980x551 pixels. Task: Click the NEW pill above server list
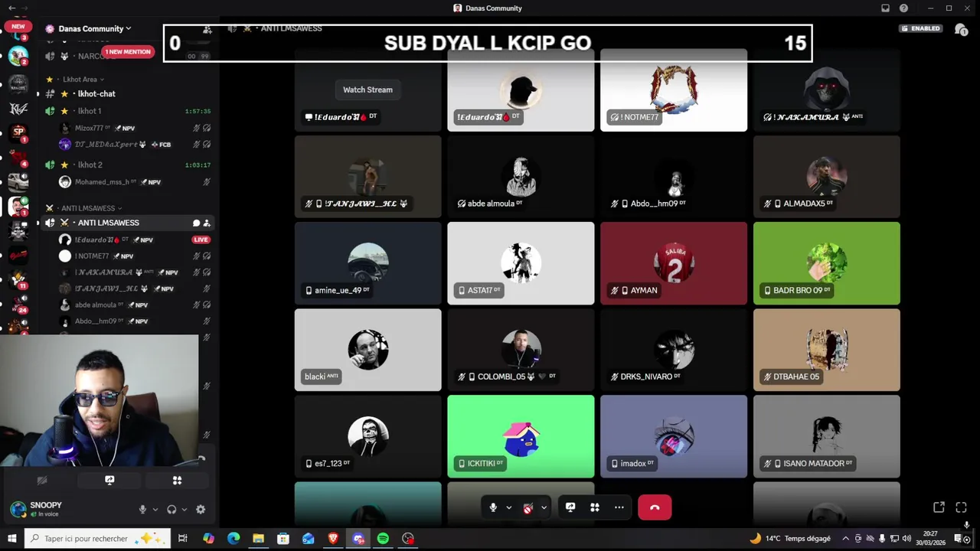click(18, 26)
